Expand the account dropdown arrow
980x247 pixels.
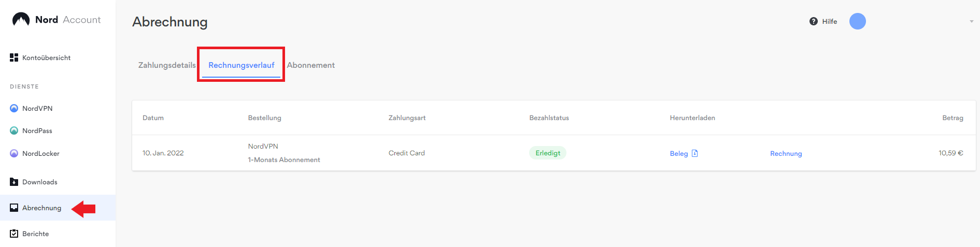coord(971,22)
